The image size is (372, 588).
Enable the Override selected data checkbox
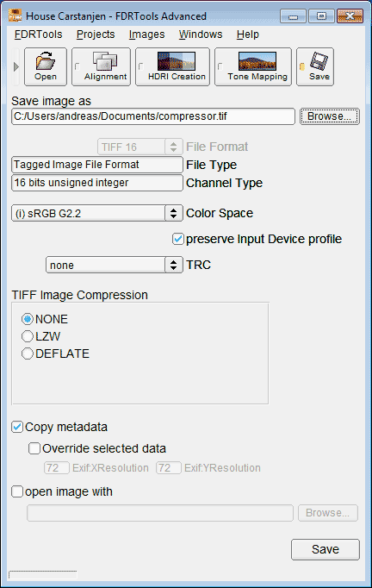pyautogui.click(x=34, y=448)
